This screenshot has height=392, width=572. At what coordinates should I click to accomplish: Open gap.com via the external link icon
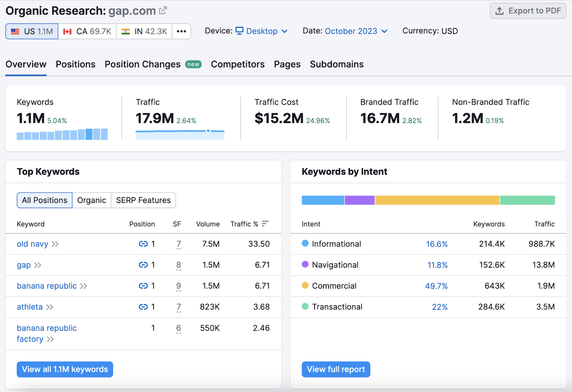[x=163, y=10]
